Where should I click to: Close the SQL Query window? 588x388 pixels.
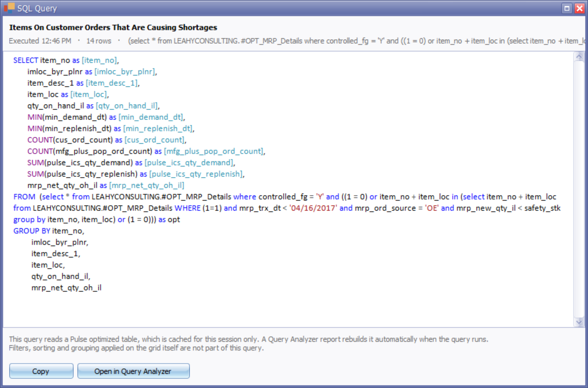point(579,8)
